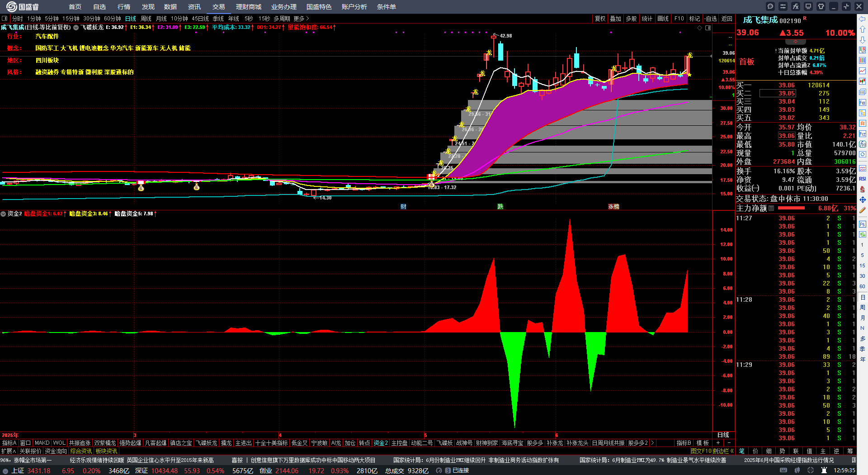Click the screen layout monitor icon
Viewport: 868px width, 475px height.
pyautogui.click(x=808, y=6)
